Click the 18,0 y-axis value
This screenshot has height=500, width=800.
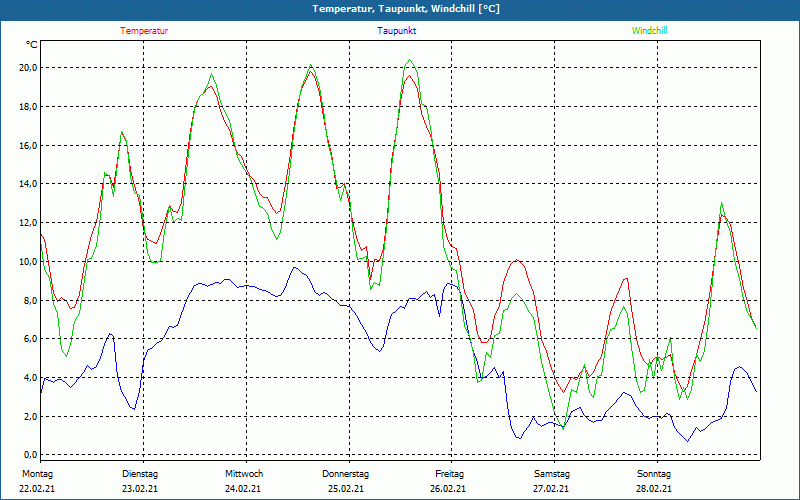tap(28, 107)
